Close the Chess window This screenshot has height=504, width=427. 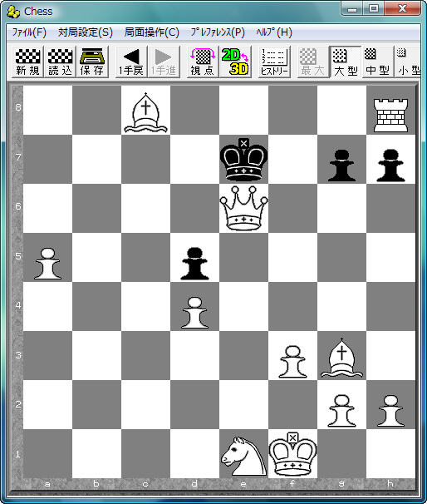click(402, 8)
